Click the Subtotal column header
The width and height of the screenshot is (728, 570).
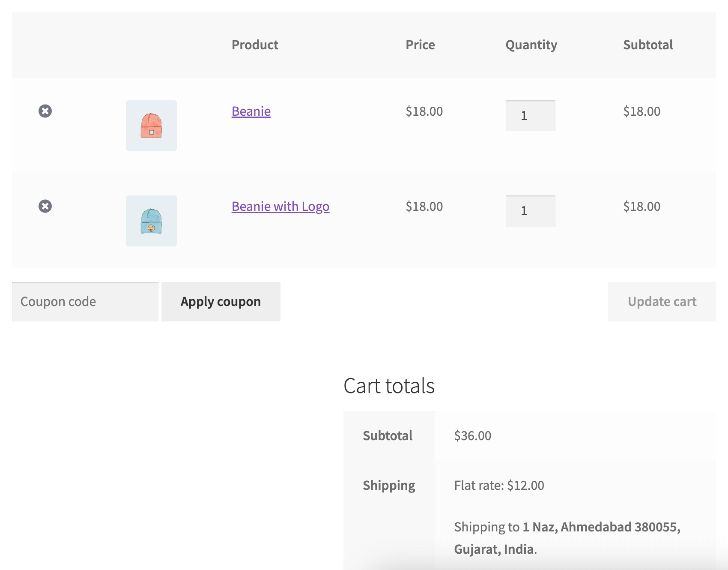point(648,45)
